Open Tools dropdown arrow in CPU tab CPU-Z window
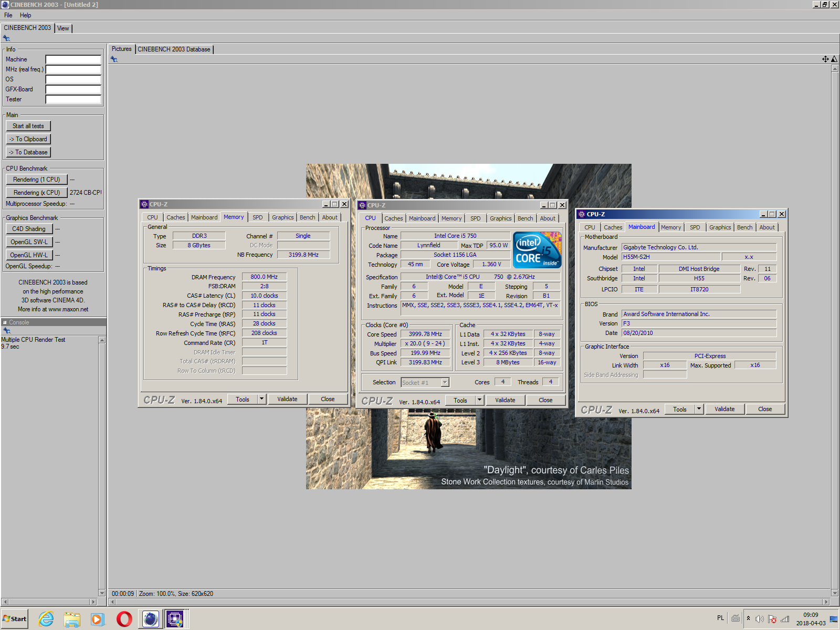 479,400
